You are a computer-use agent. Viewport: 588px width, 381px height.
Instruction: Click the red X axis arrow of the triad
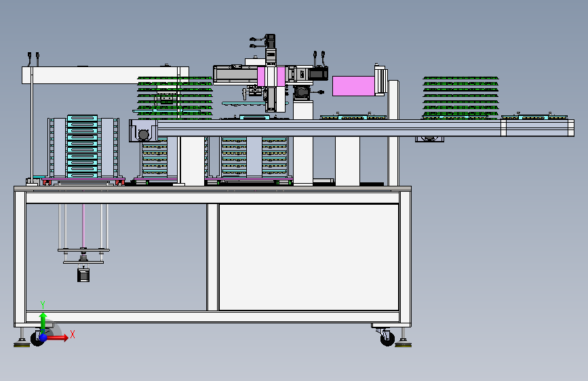click(58, 338)
